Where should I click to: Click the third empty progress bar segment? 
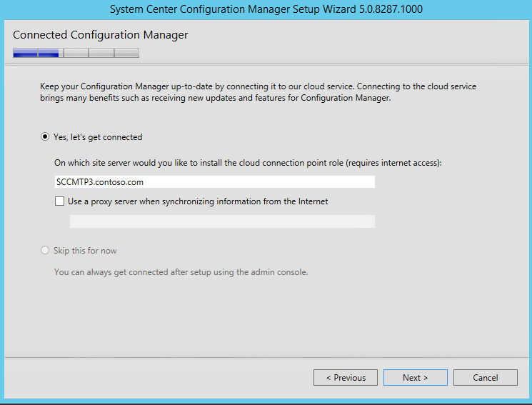[x=76, y=53]
